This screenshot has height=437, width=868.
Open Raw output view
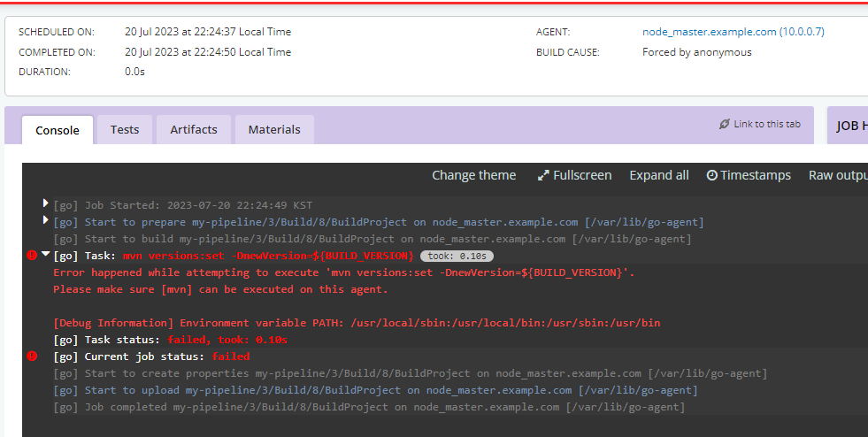click(x=838, y=175)
